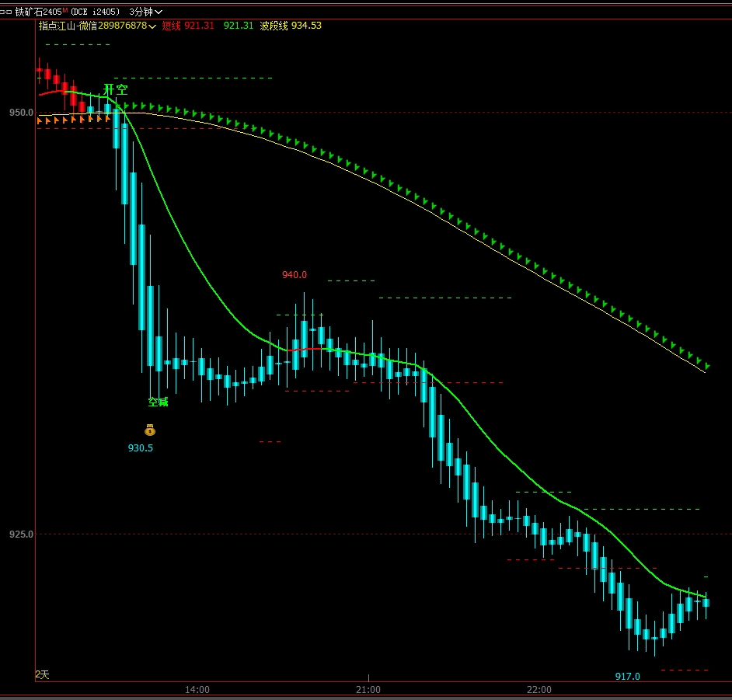732x700 pixels.
Task: Click the 950.0 price axis label
Action: click(21, 113)
